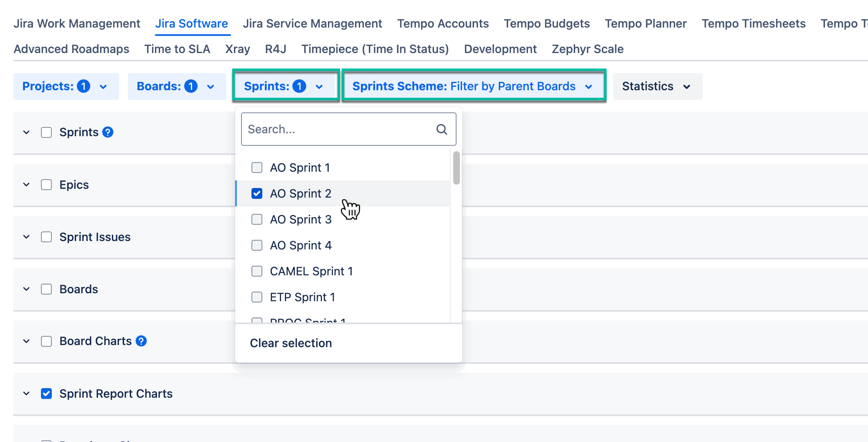The height and width of the screenshot is (442, 868).
Task: Click the help icon next to Sprints
Action: point(108,132)
